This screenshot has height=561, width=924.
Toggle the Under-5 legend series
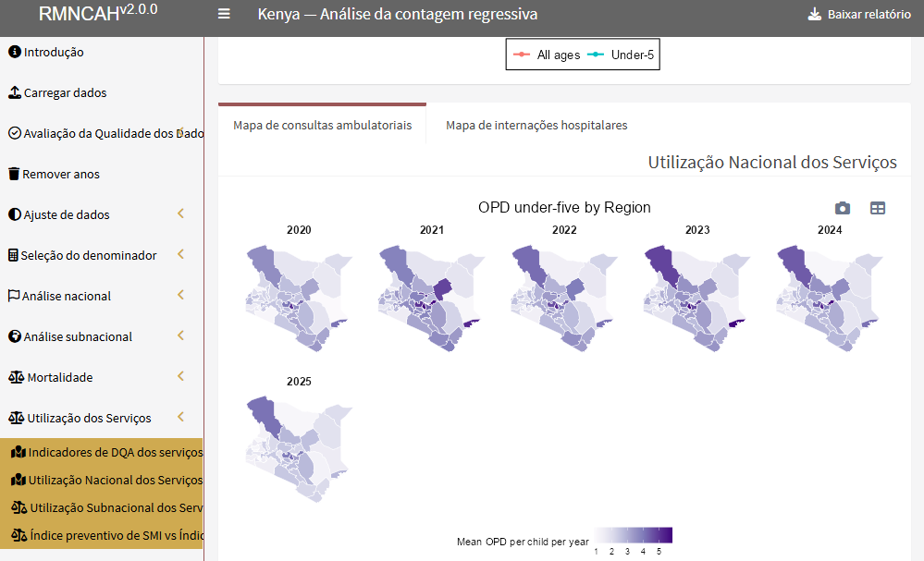[x=622, y=55]
